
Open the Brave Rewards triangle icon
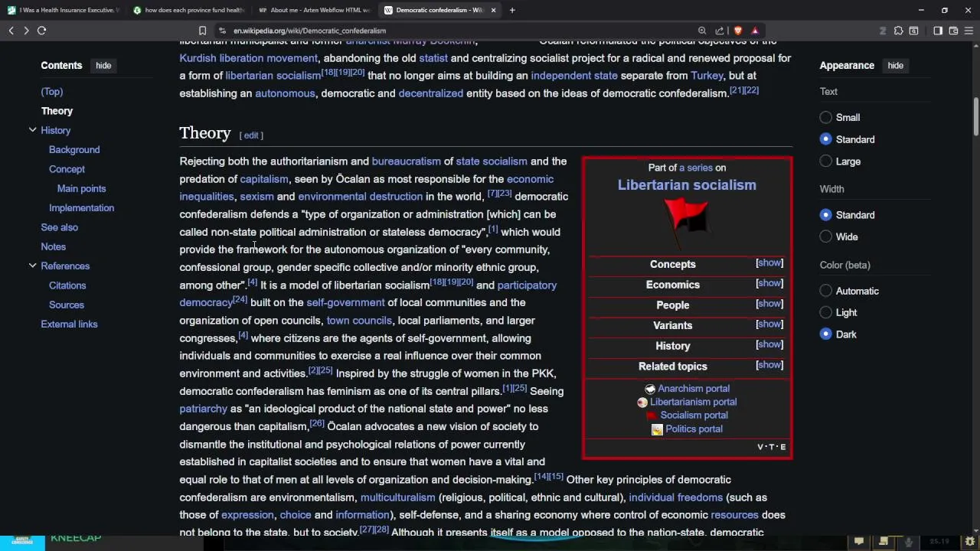[x=755, y=31]
